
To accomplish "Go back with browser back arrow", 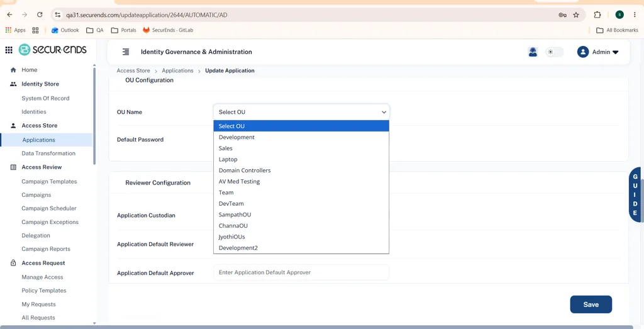I will click(x=9, y=15).
